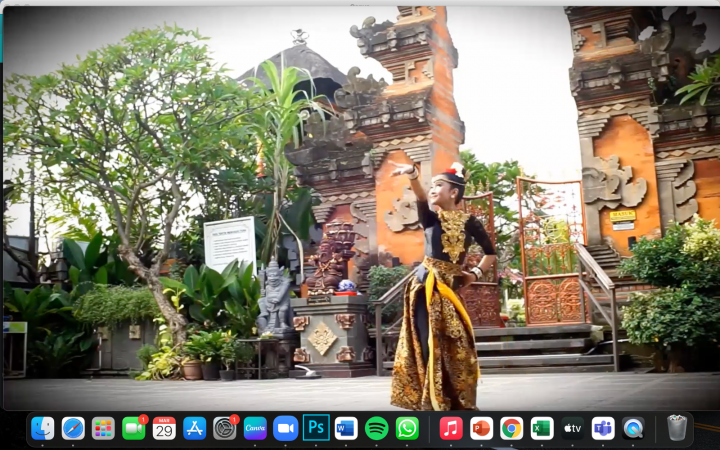The width and height of the screenshot is (720, 450).
Task: Open Google Chrome browser
Action: click(x=512, y=428)
